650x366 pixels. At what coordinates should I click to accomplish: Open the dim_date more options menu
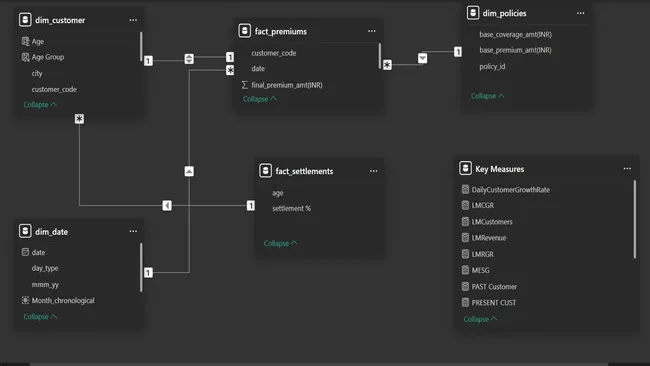pyautogui.click(x=133, y=231)
